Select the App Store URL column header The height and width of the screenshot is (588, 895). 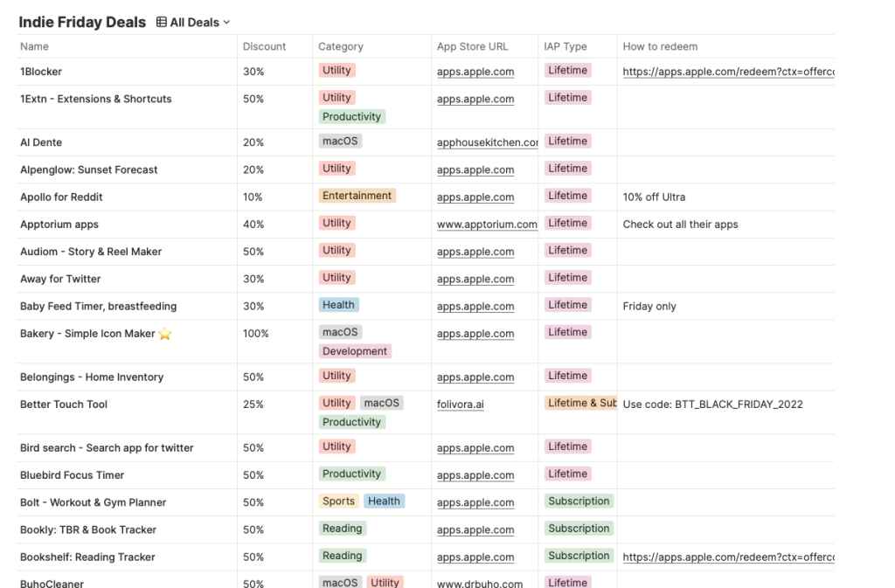(472, 46)
